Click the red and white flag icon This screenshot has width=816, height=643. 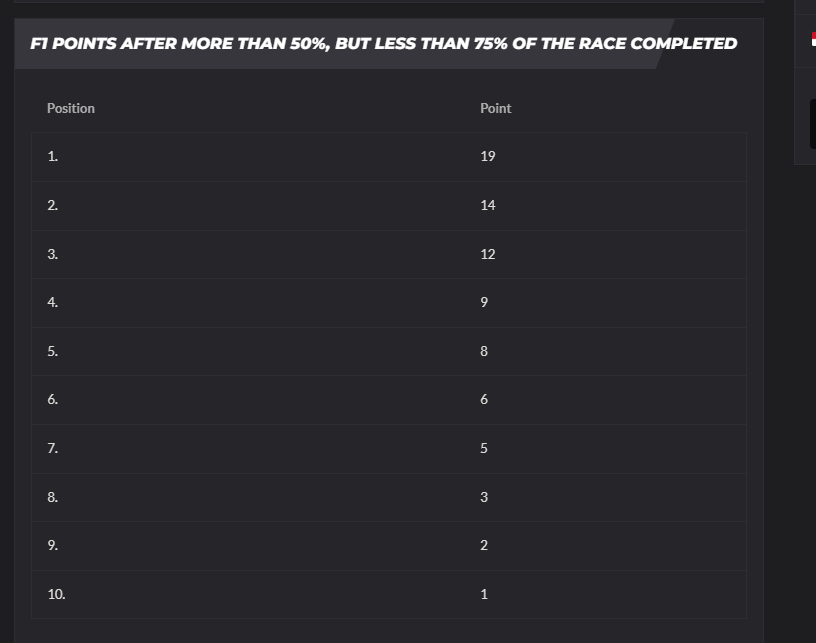click(x=813, y=39)
